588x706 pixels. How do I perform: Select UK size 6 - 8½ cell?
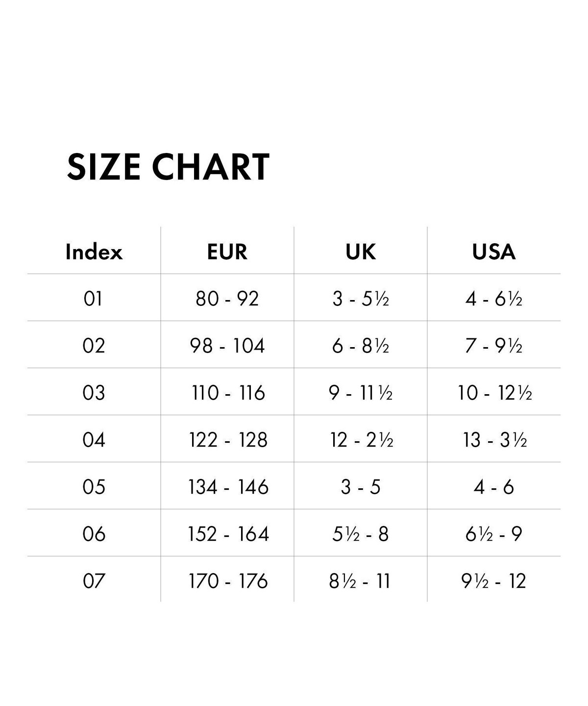[x=361, y=346]
